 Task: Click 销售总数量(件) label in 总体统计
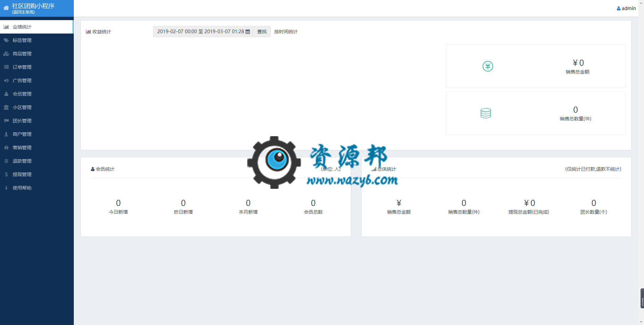click(x=464, y=212)
